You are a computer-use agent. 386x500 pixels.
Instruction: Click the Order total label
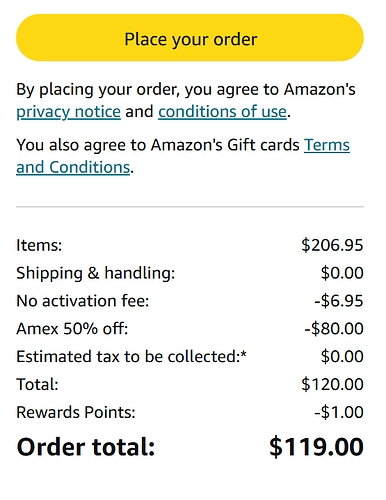[x=86, y=447]
